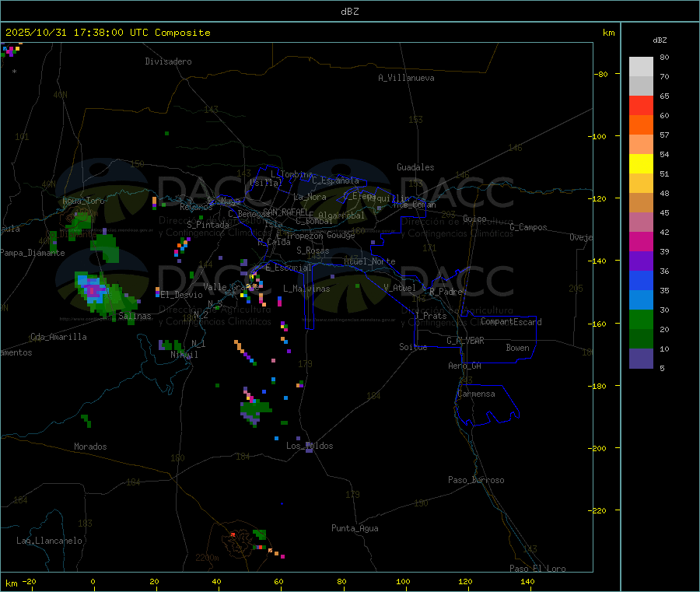
Task: Click the Punta_Agua map label
Action: tap(355, 528)
